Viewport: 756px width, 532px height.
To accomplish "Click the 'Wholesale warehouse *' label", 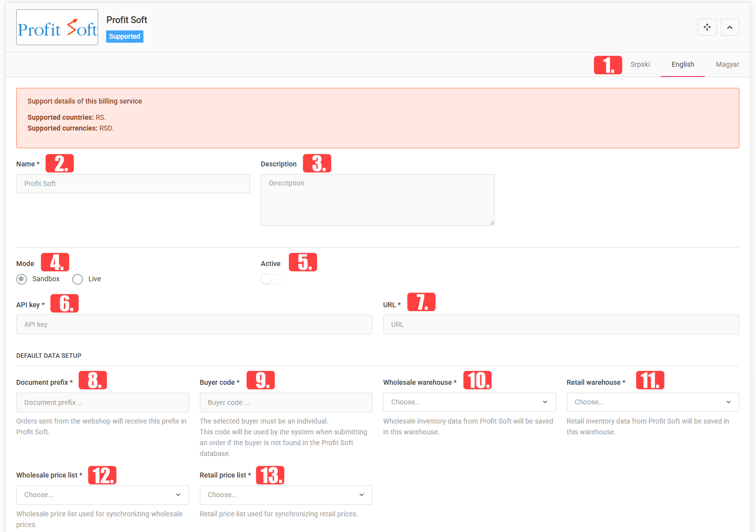I will (420, 382).
